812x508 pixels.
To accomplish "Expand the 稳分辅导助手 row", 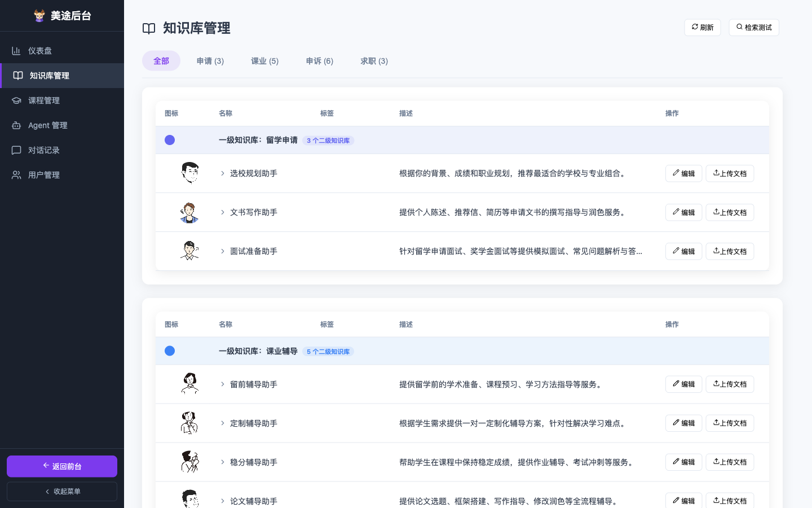I will pyautogui.click(x=223, y=462).
